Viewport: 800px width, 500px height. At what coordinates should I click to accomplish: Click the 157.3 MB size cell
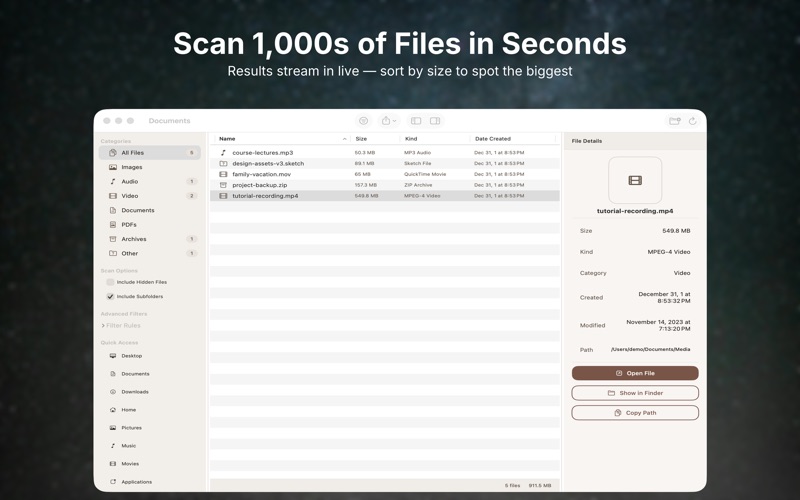[x=366, y=185]
